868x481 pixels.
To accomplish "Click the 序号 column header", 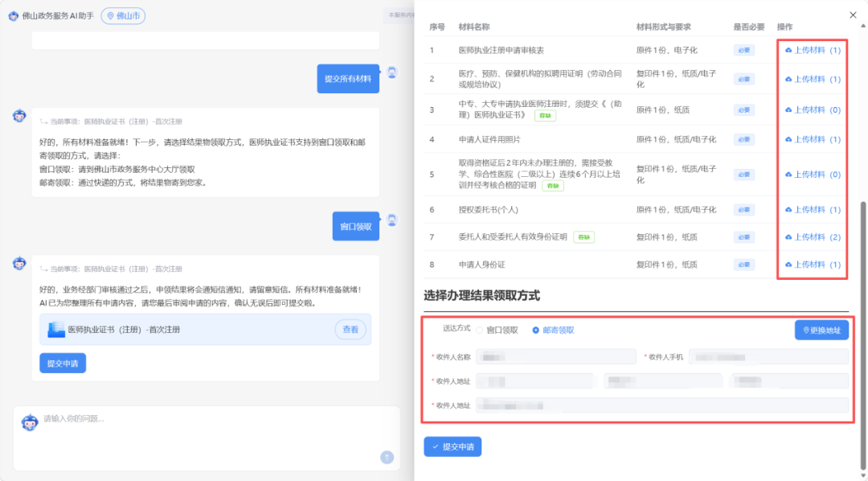I will point(437,27).
